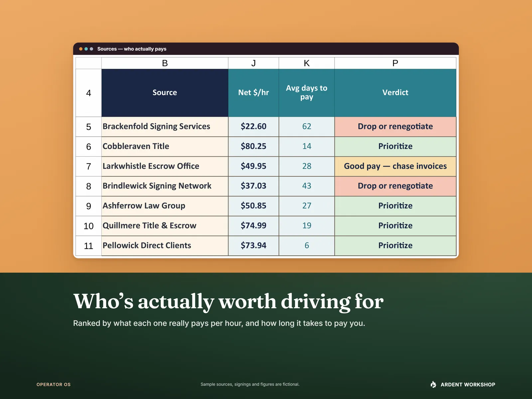532x399 pixels.
Task: Click the Avg days to pay header
Action: (307, 93)
